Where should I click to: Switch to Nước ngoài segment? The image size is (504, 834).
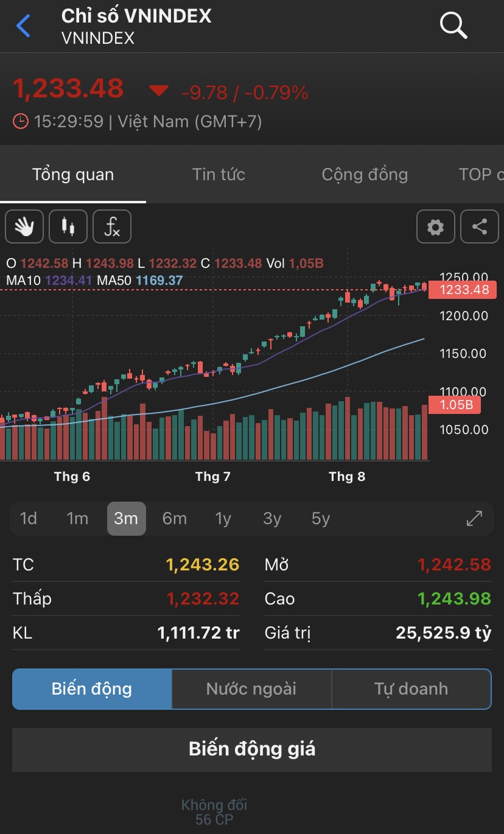pyautogui.click(x=251, y=689)
